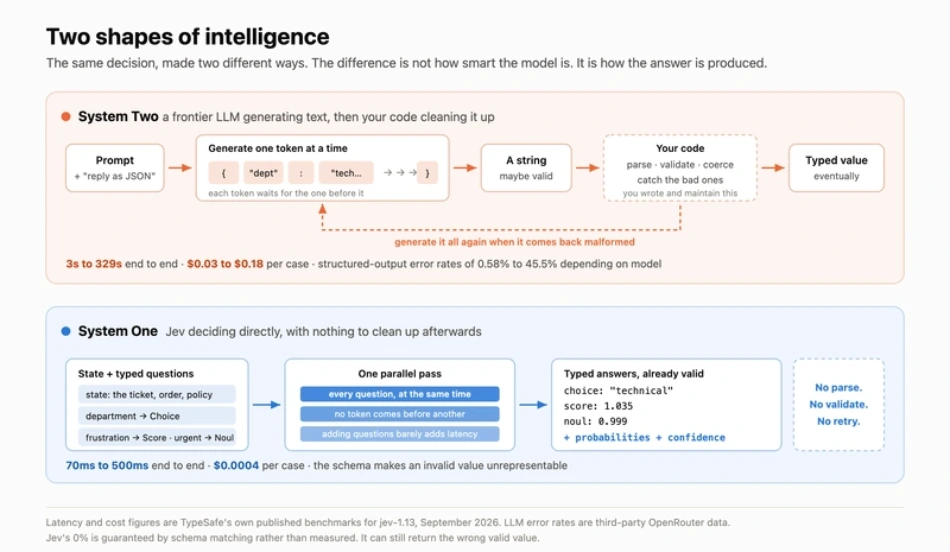Viewport: 950px width, 552px height.
Task: Click the Typed value eventually box
Action: click(836, 168)
